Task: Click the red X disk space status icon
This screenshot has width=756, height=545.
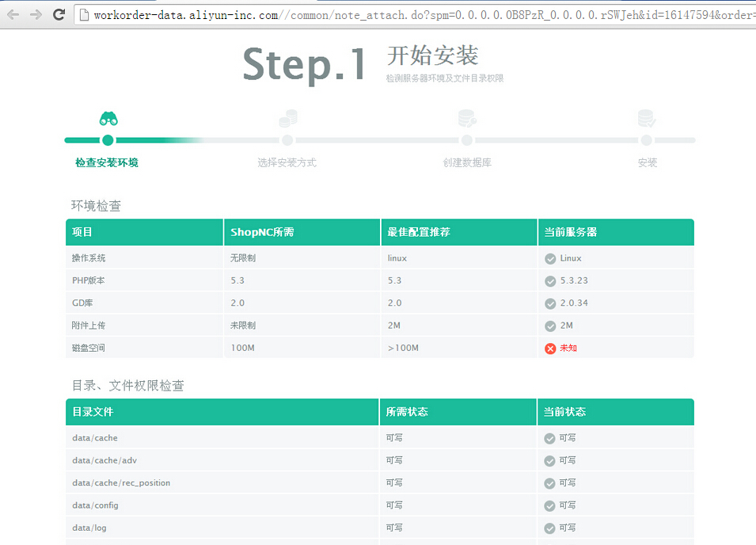Action: tap(550, 349)
